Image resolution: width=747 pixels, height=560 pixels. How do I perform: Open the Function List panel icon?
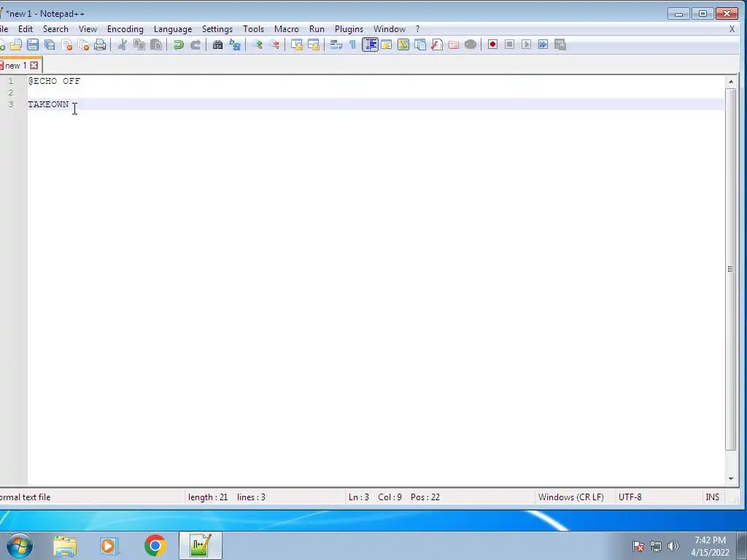437,44
